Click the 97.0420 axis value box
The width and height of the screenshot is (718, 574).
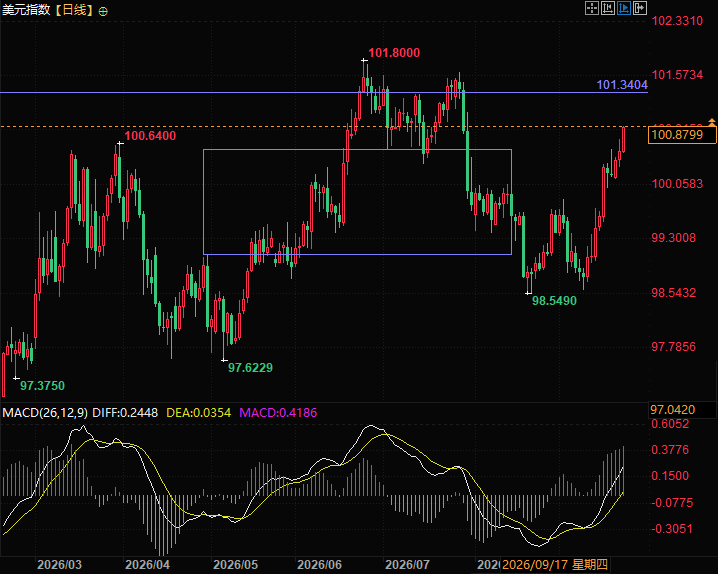click(x=682, y=410)
